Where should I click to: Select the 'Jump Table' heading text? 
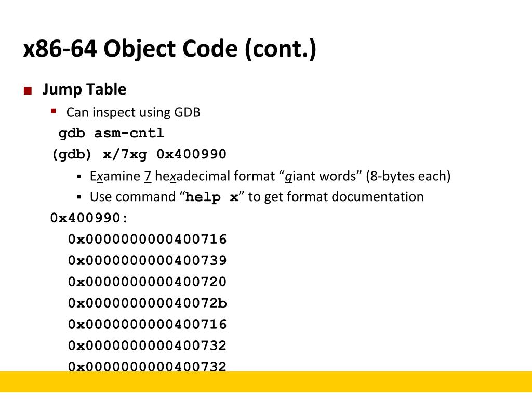pyautogui.click(x=84, y=89)
